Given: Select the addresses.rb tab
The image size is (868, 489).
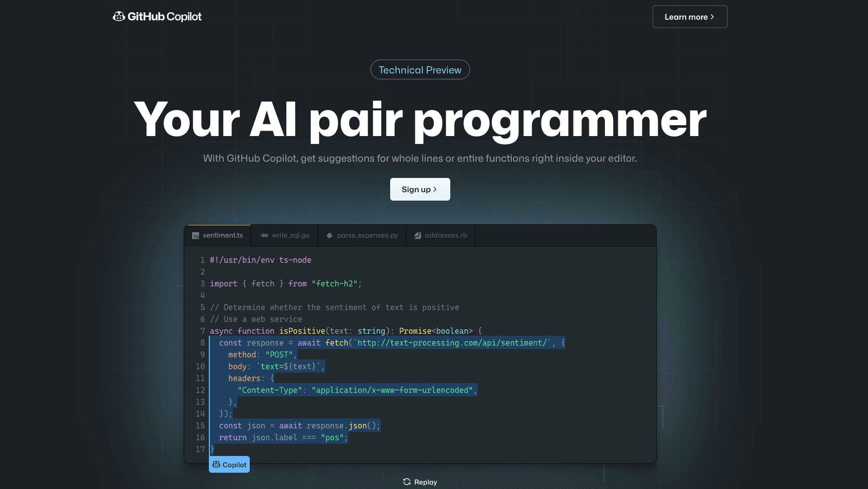Looking at the screenshot, I should tap(445, 236).
